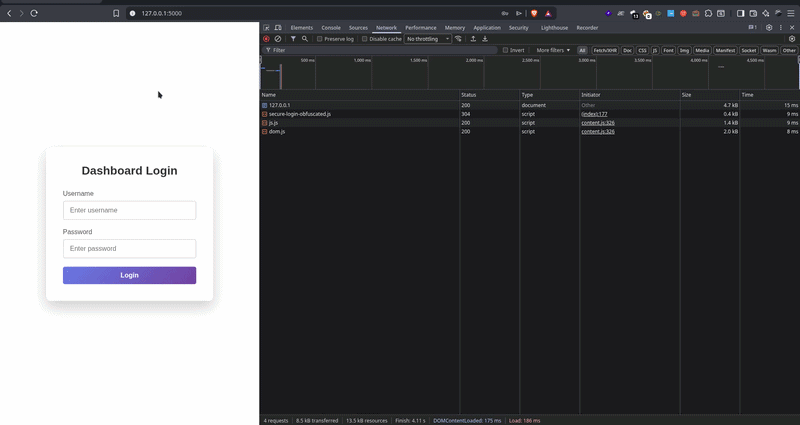
Task: Switch to the Elements tab
Action: [x=302, y=28]
